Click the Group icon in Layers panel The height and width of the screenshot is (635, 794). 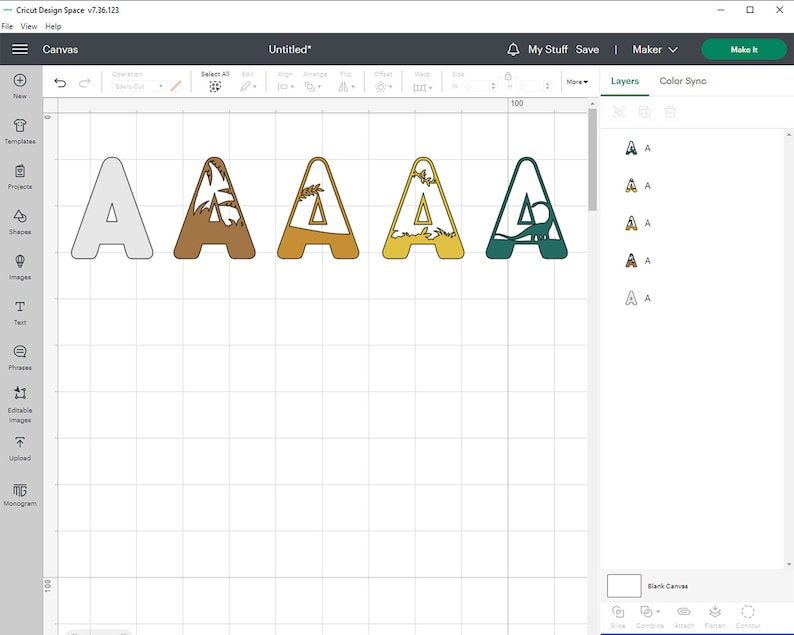pyautogui.click(x=618, y=112)
